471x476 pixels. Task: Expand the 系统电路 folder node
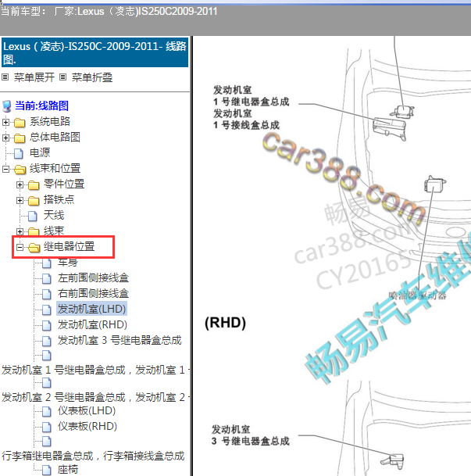(5, 122)
